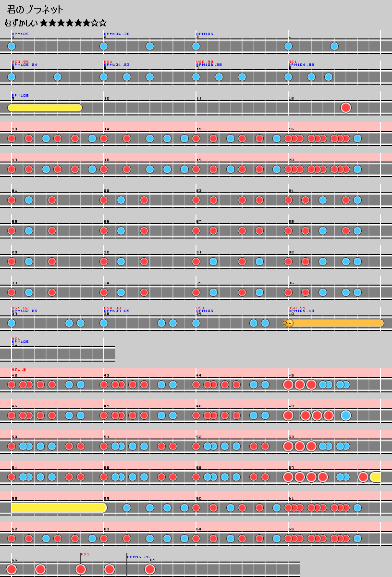This screenshot has width=392, height=577.
Task: Click the red note in measure 67
Action: 150,569
